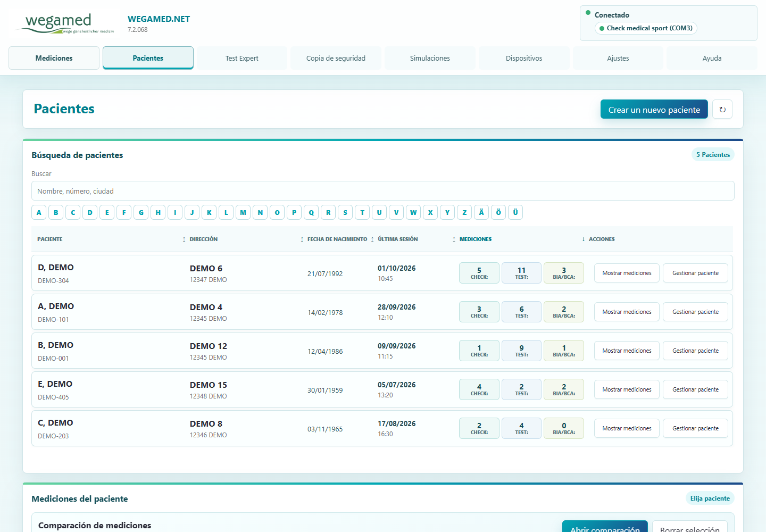Filter patients by letter S

click(x=345, y=212)
